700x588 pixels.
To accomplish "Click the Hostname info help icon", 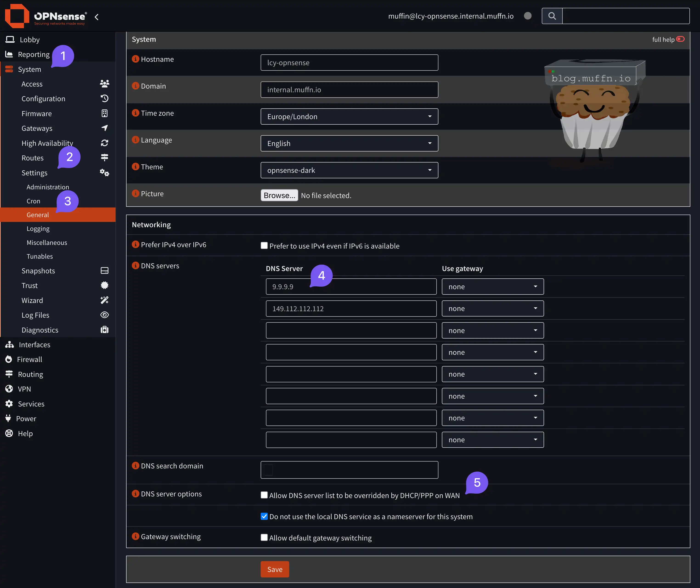I will pyautogui.click(x=135, y=59).
